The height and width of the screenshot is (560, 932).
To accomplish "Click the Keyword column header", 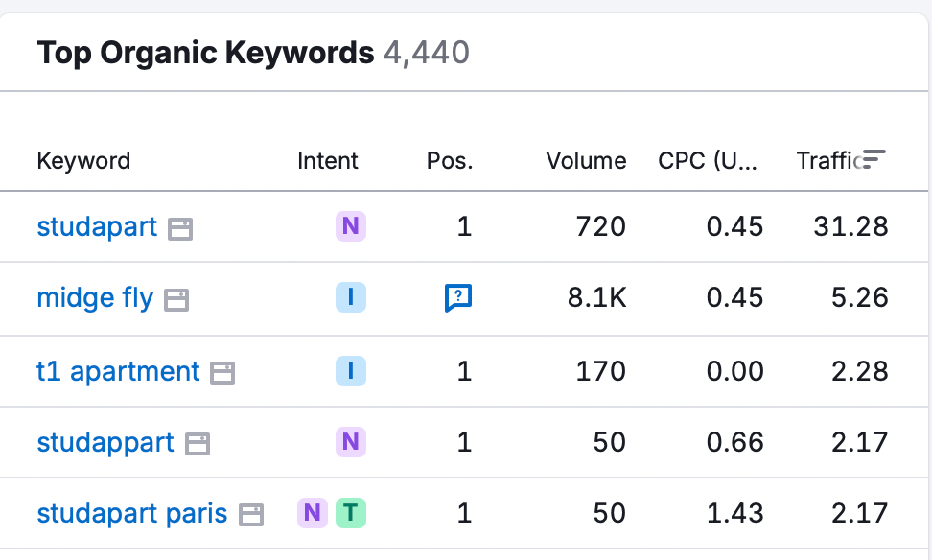I will tap(84, 161).
